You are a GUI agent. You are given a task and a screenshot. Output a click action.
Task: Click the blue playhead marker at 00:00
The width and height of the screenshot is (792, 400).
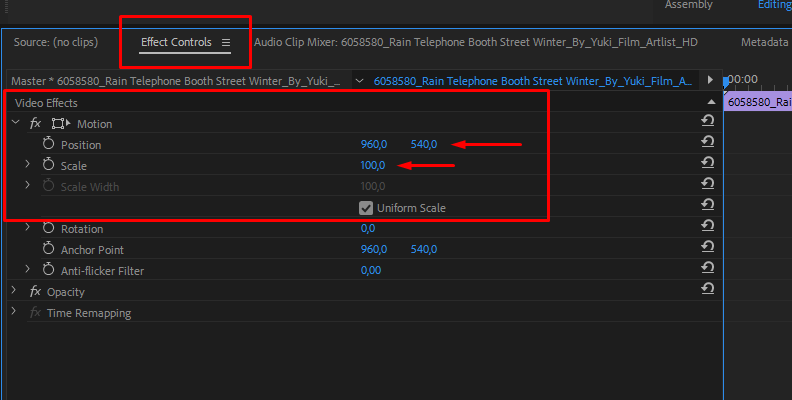tap(726, 83)
